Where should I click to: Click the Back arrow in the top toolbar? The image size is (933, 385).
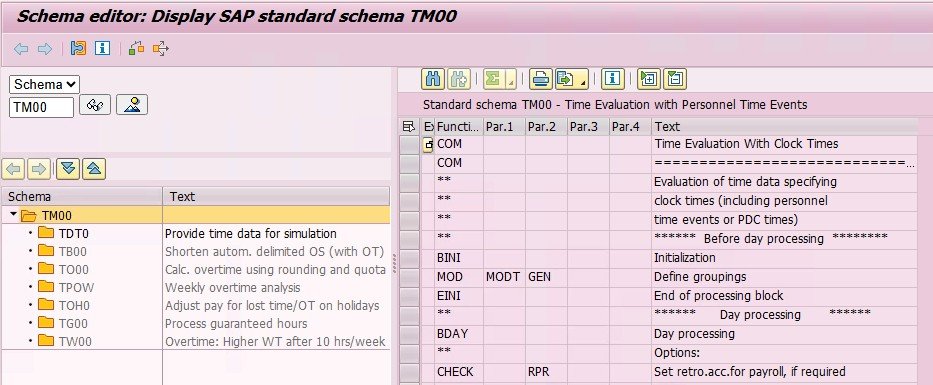[21, 49]
